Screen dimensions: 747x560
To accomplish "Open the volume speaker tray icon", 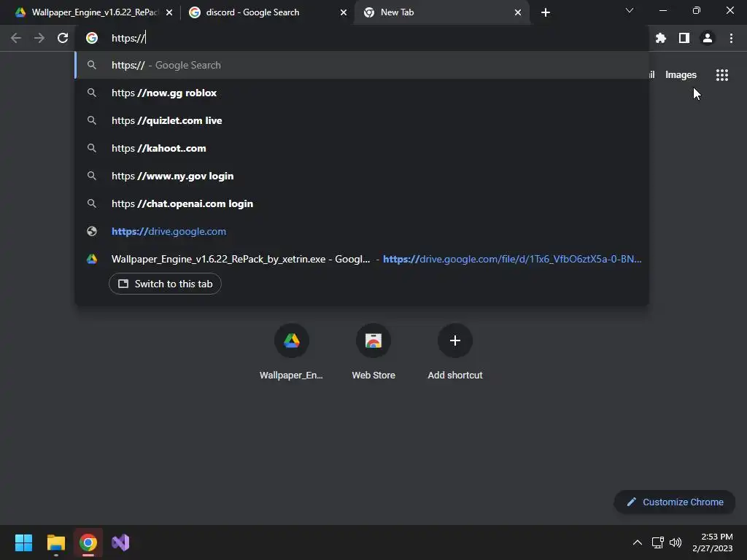I will pos(676,542).
